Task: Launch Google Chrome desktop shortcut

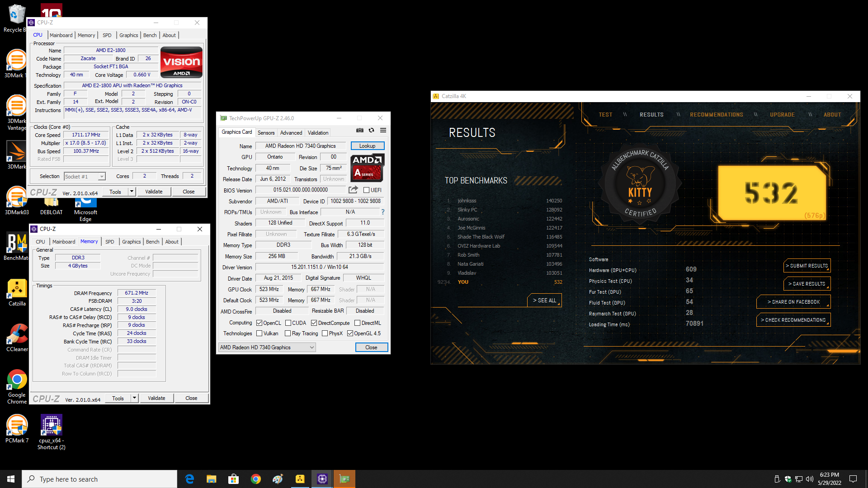Action: pyautogui.click(x=17, y=387)
